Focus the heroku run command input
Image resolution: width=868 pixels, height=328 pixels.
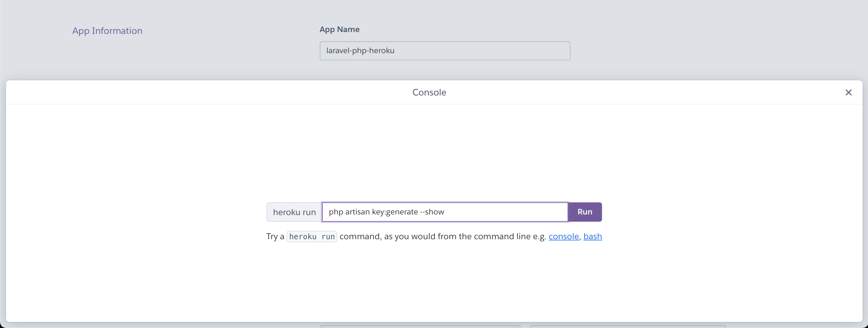click(445, 212)
